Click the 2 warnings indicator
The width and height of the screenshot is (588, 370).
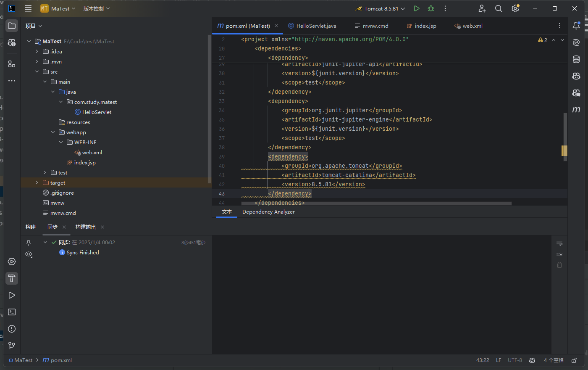click(x=543, y=40)
